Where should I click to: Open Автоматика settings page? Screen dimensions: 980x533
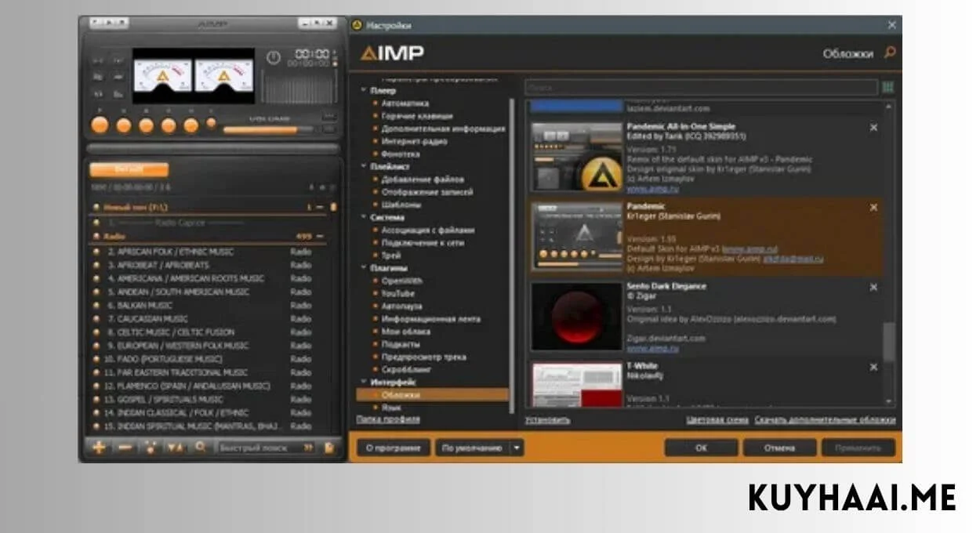click(405, 103)
